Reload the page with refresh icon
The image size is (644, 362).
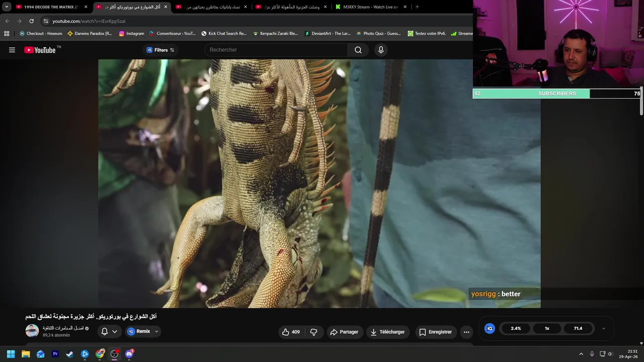[31, 21]
